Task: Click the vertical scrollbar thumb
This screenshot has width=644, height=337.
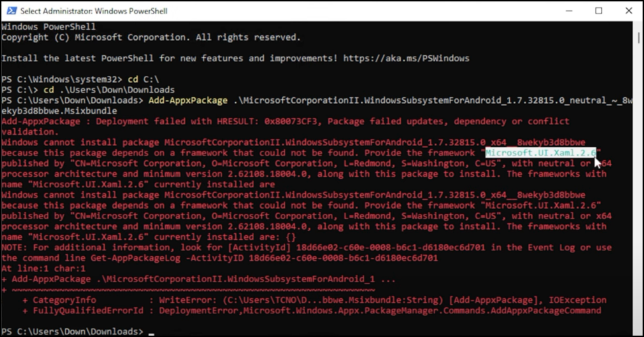Action: 639,38
